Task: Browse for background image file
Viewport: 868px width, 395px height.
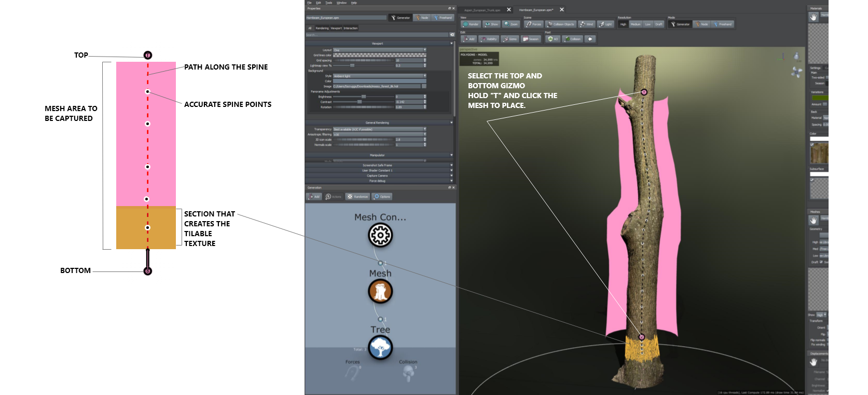Action: [x=424, y=86]
